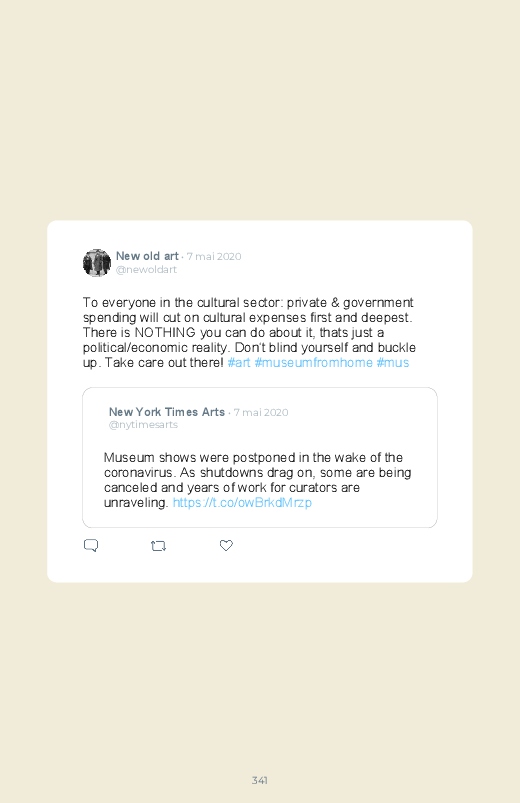Screen dimensions: 520x803
Task: Open the New old art display name
Action: (x=147, y=256)
